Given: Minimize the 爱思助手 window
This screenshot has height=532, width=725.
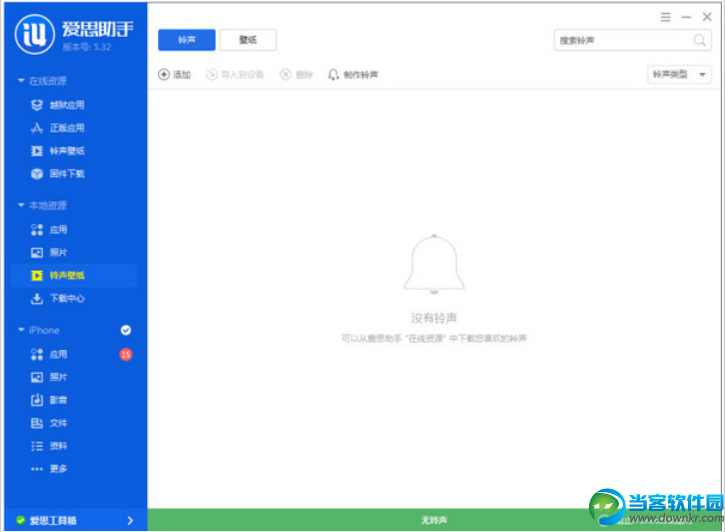Looking at the screenshot, I should (686, 18).
